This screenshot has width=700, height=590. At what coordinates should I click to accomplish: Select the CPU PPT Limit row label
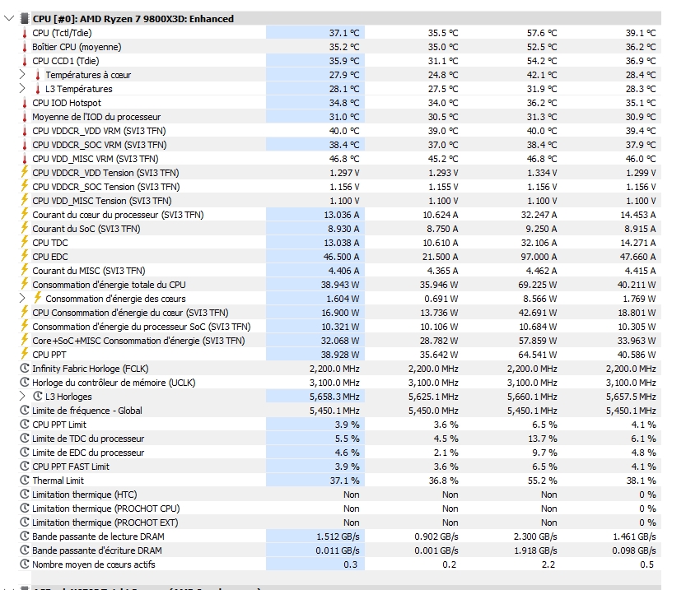click(59, 425)
